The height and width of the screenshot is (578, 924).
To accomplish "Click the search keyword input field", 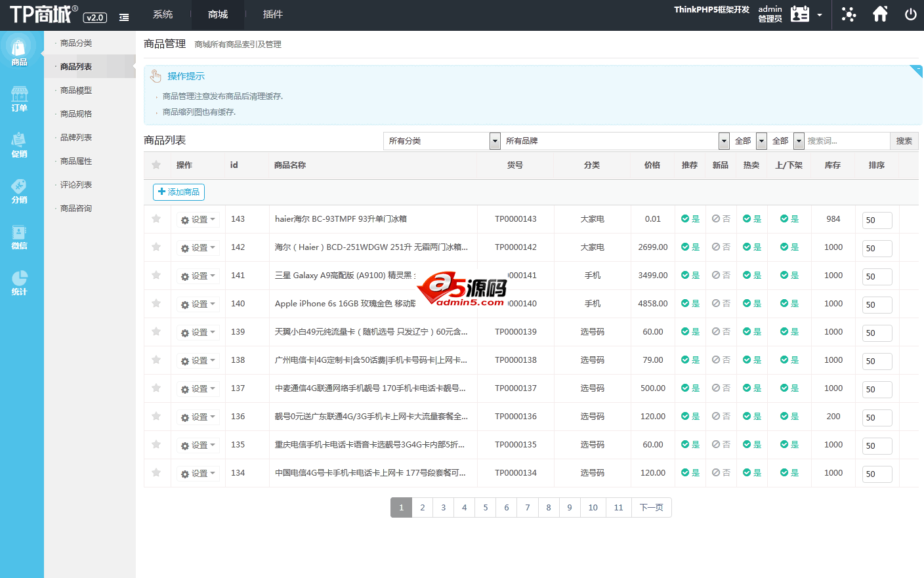I will point(846,141).
